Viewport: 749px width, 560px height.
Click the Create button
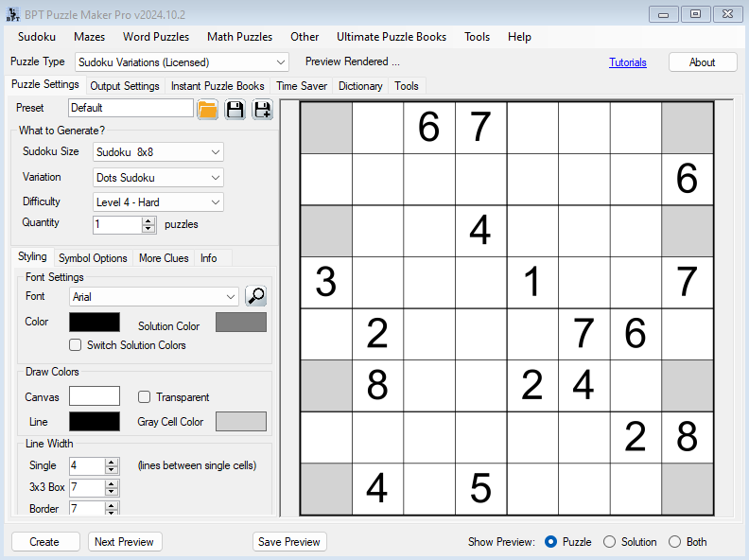point(44,542)
